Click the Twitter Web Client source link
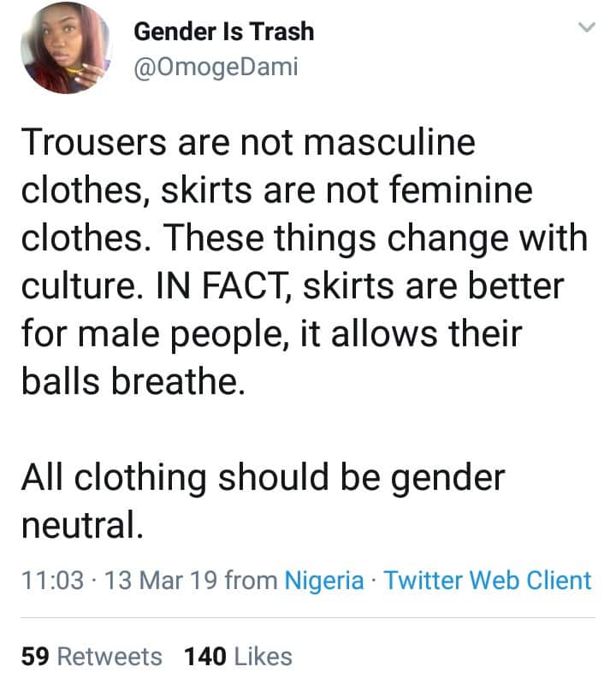 pos(488,581)
